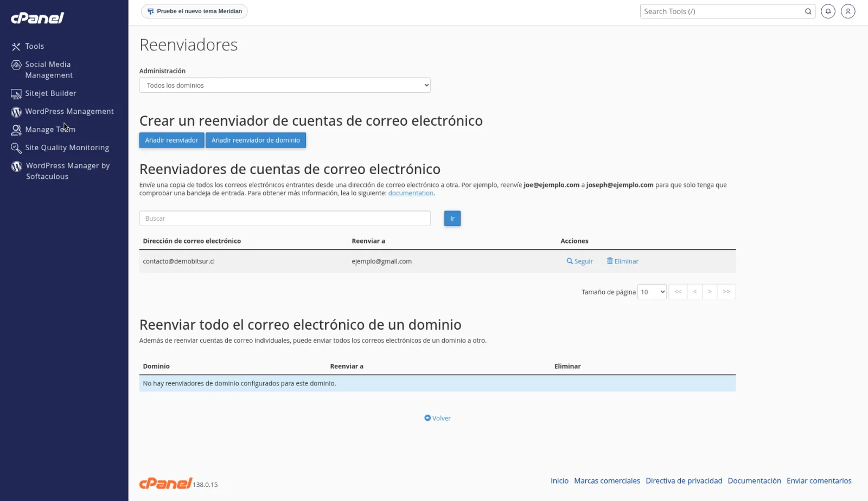Image resolution: width=868 pixels, height=501 pixels.
Task: Click Social Media Management icon
Action: 16,65
